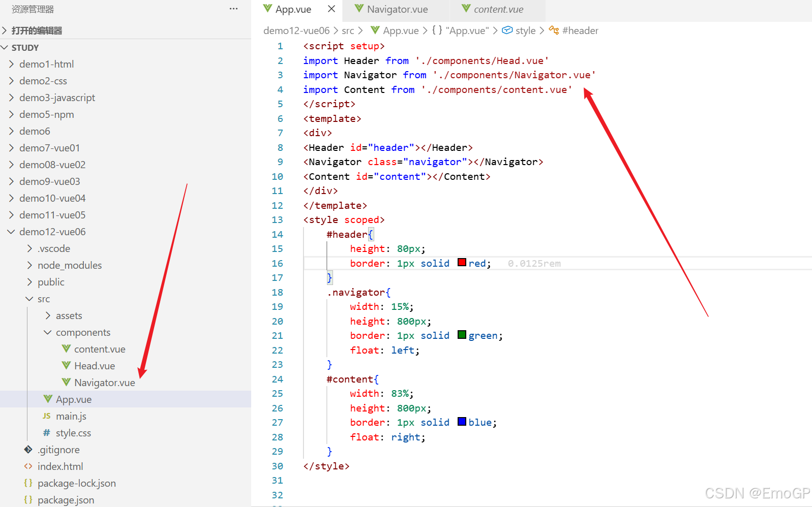Screen dimensions: 812x507
Task: Switch to the Navigator.vue tab
Action: tap(397, 9)
